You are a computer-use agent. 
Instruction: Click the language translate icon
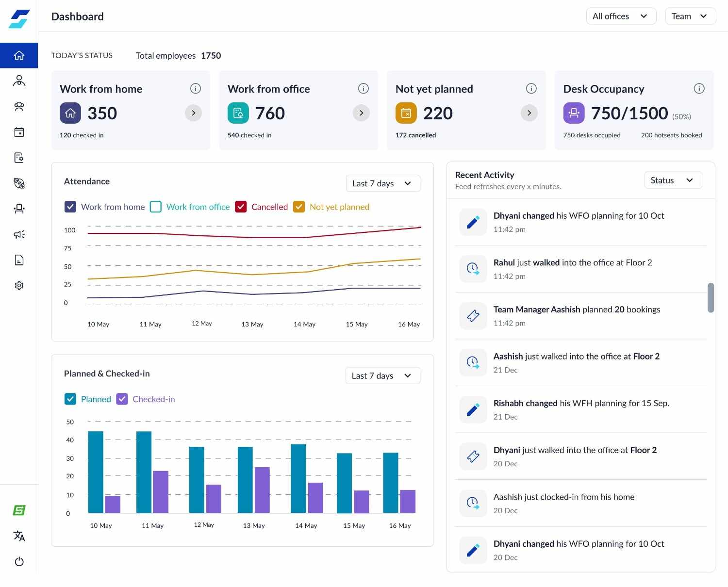point(19,536)
